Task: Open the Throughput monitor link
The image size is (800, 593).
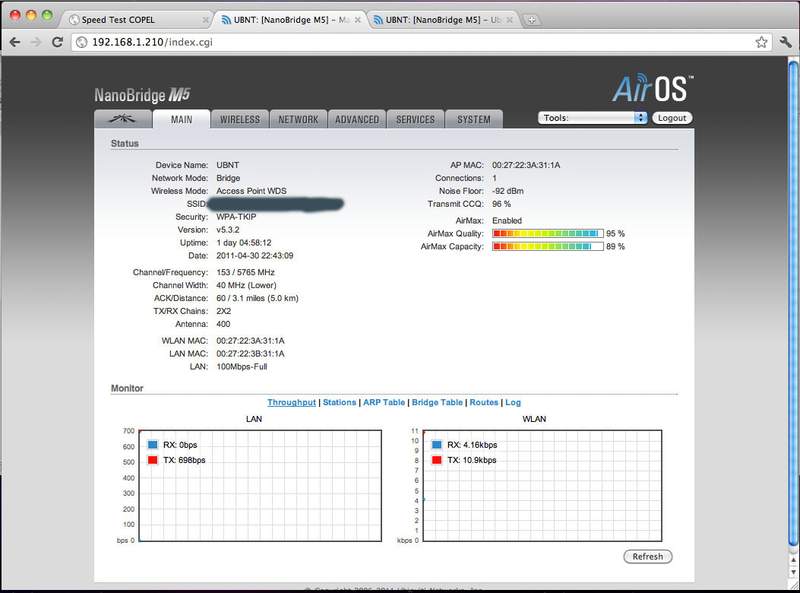Action: 291,402
